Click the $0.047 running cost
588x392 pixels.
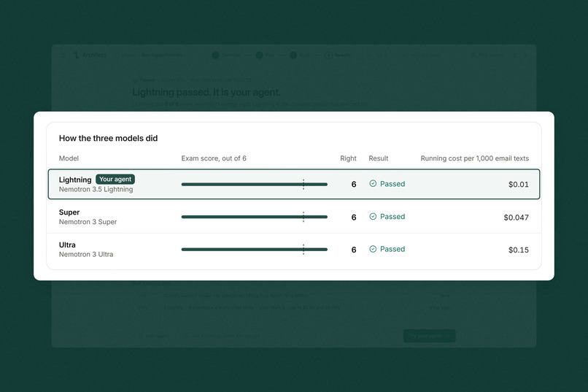click(x=516, y=218)
